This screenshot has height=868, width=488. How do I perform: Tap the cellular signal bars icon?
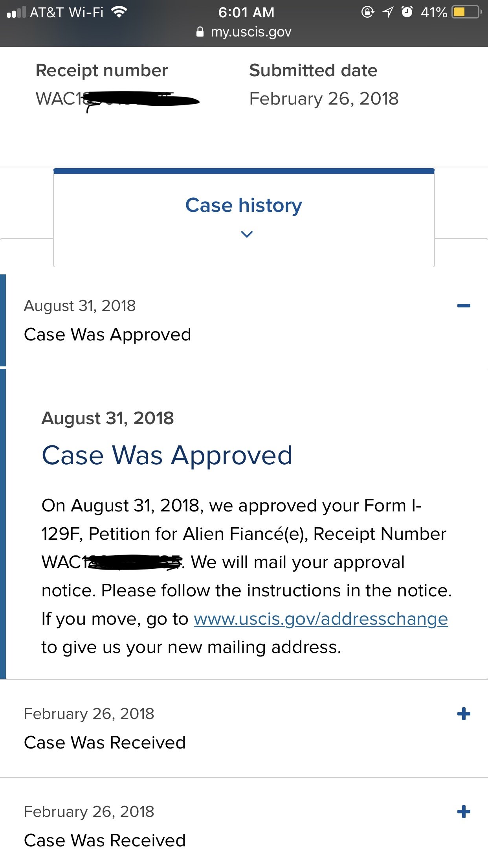tap(16, 13)
